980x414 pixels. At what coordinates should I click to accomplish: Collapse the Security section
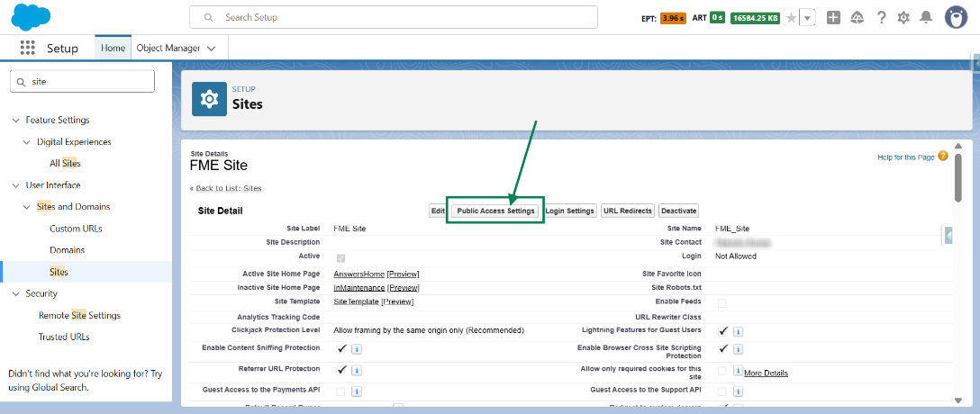(x=15, y=293)
